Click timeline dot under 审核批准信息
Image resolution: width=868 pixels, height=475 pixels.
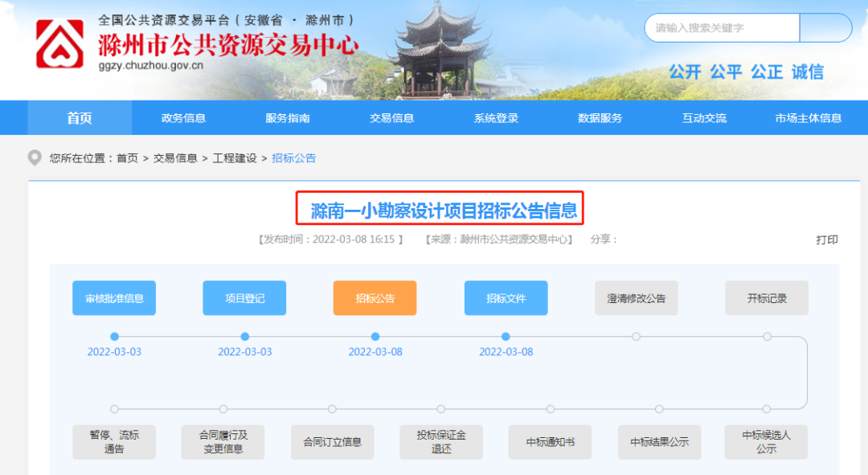[x=115, y=337]
